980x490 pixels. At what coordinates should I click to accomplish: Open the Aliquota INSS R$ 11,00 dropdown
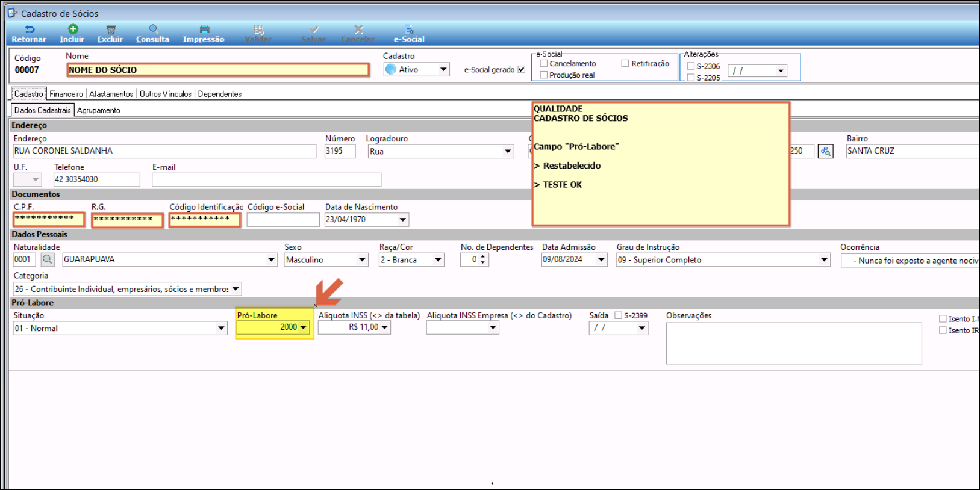(x=385, y=327)
